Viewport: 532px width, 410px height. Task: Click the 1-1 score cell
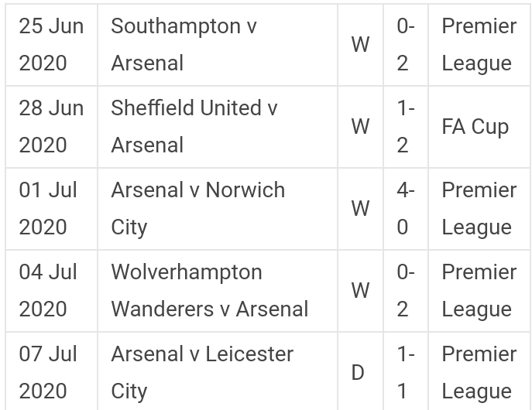(406, 373)
